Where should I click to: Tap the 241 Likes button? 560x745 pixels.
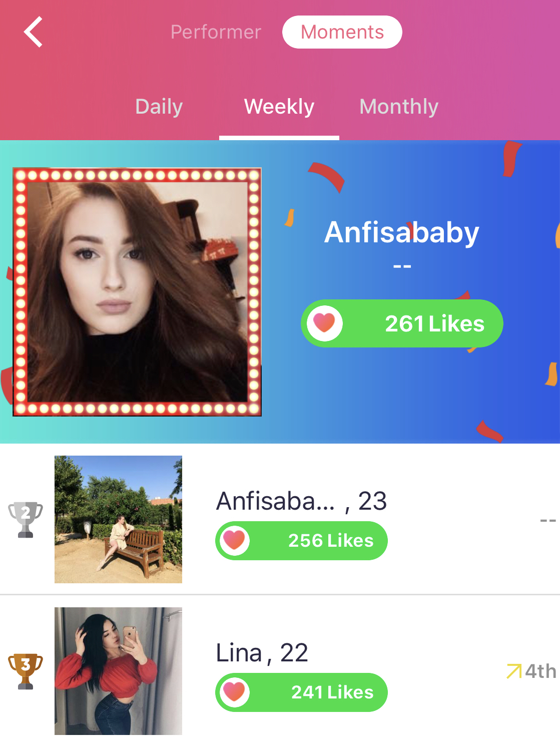coord(301,692)
